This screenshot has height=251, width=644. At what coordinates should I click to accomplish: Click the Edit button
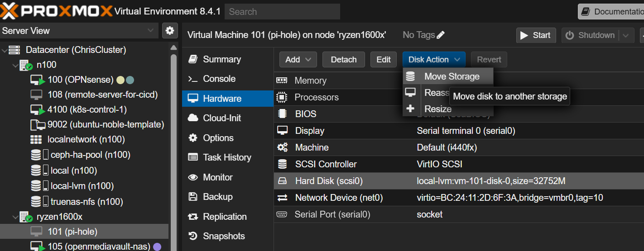[384, 59]
